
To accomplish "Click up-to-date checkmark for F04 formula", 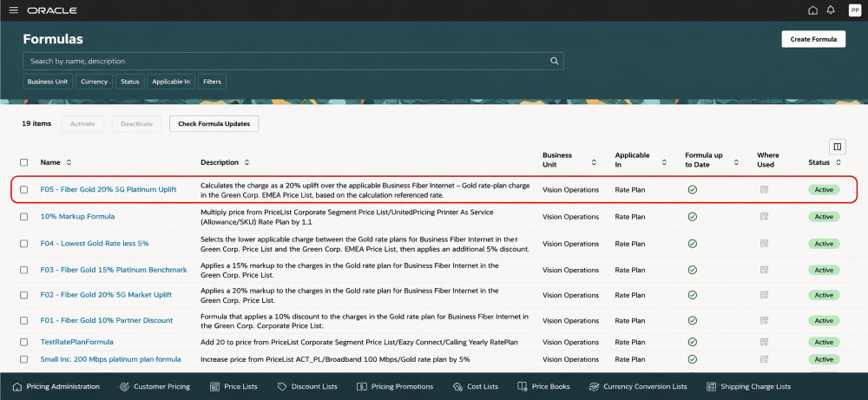I will click(x=692, y=244).
